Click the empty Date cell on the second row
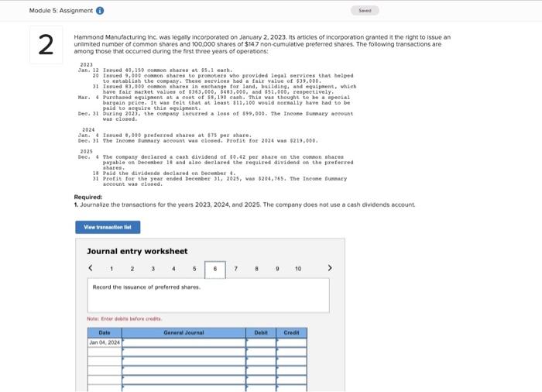This screenshot has height=392, width=542. coord(105,352)
